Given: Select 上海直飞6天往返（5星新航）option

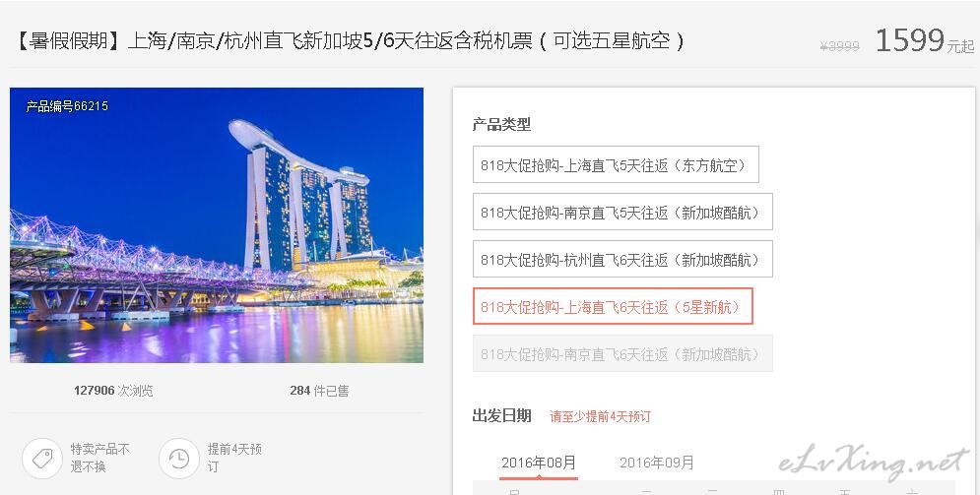Looking at the screenshot, I should (613, 306).
